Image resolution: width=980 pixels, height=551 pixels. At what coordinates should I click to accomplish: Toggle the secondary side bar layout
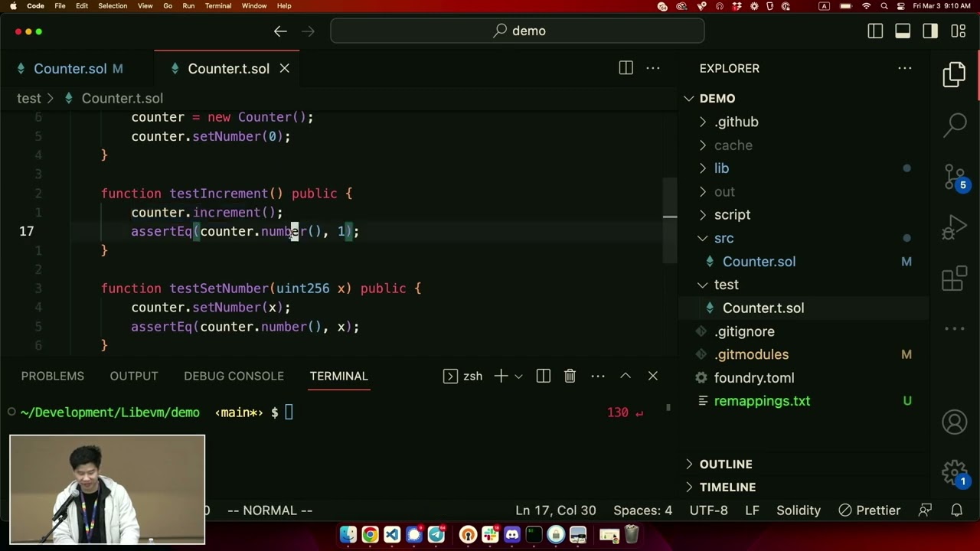click(930, 31)
